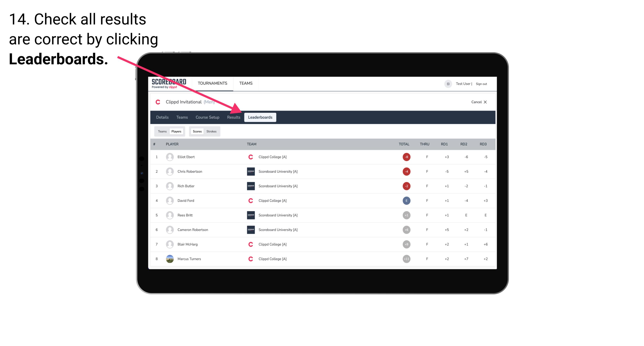Select Players filter button

[x=176, y=131]
